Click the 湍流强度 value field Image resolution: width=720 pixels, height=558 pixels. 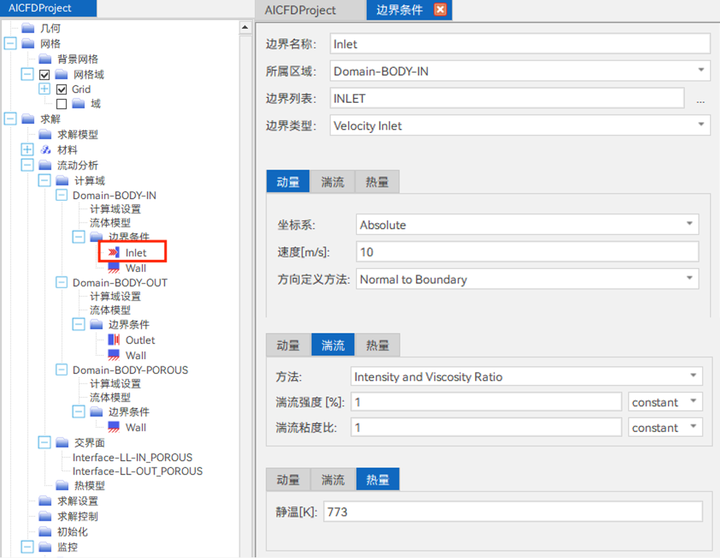click(x=486, y=402)
